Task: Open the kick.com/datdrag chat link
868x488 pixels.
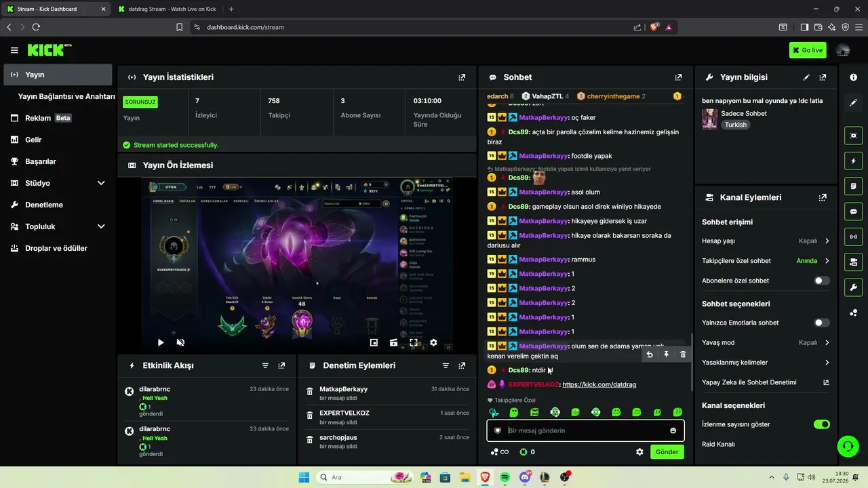Action: 599,384
